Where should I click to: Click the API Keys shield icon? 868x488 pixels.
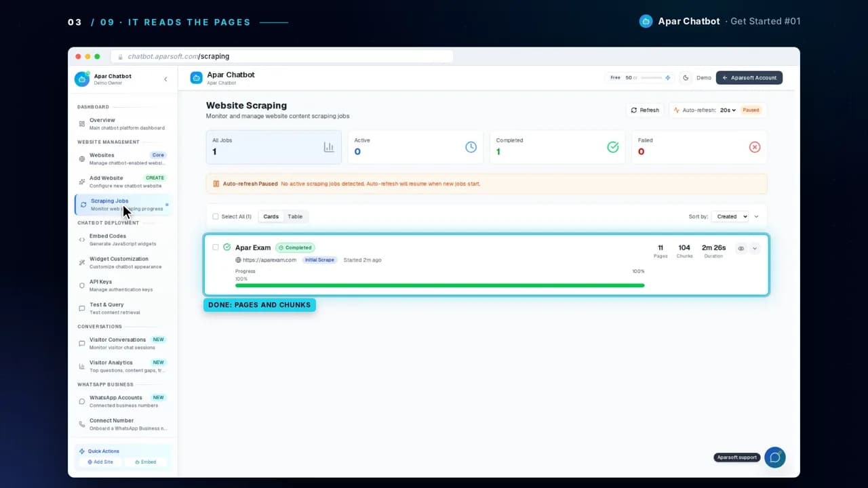point(82,285)
